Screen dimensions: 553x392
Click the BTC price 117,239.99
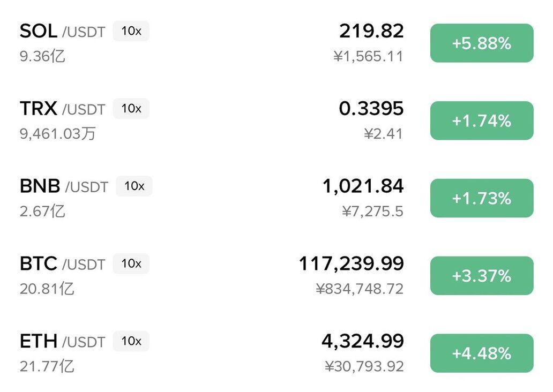pyautogui.click(x=351, y=263)
